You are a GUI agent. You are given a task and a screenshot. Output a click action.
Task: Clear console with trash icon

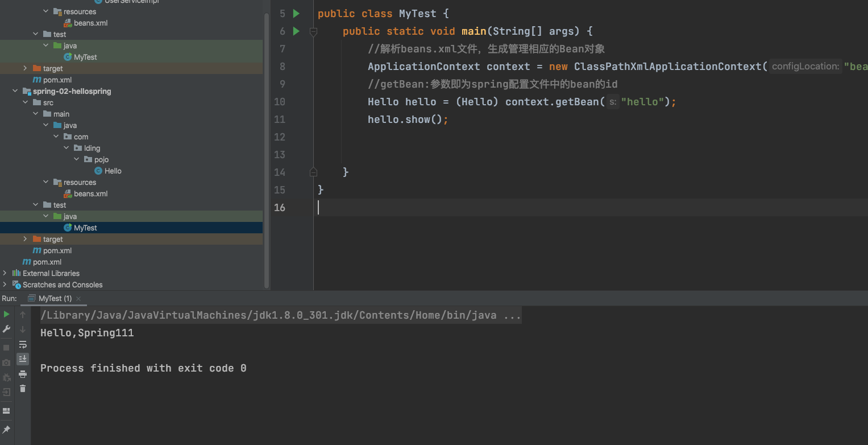tap(23, 389)
